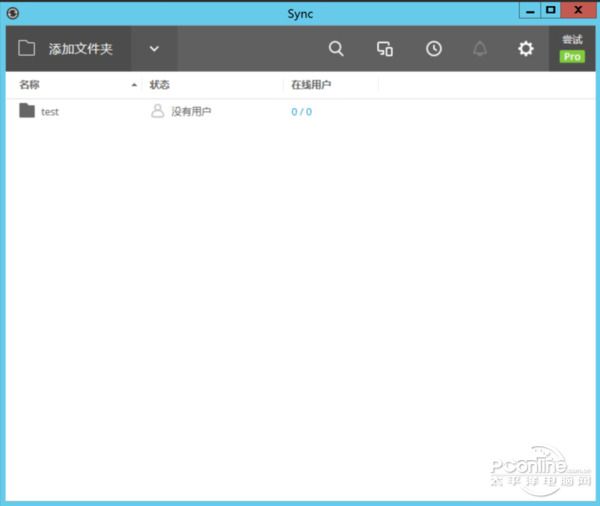This screenshot has height=506, width=600.
Task: Select the test folder row
Action: tap(300, 111)
